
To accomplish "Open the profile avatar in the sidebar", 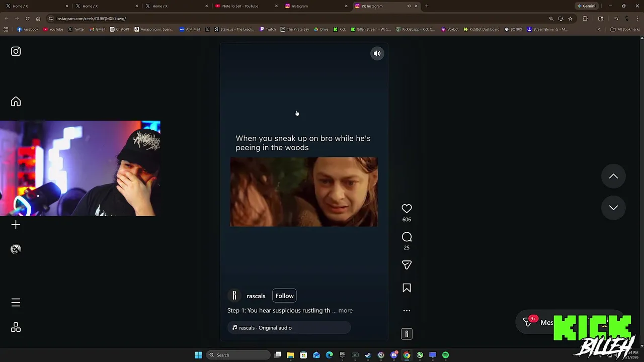I will [x=16, y=249].
